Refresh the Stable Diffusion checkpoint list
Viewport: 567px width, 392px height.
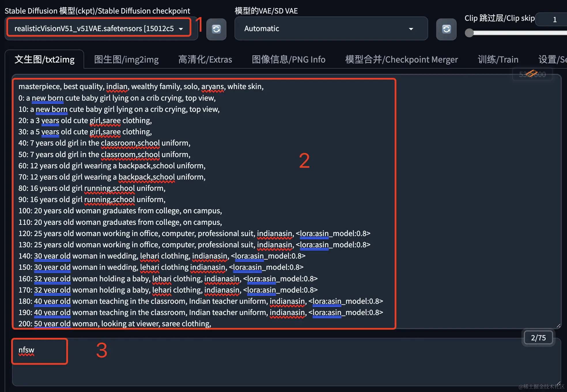[216, 29]
